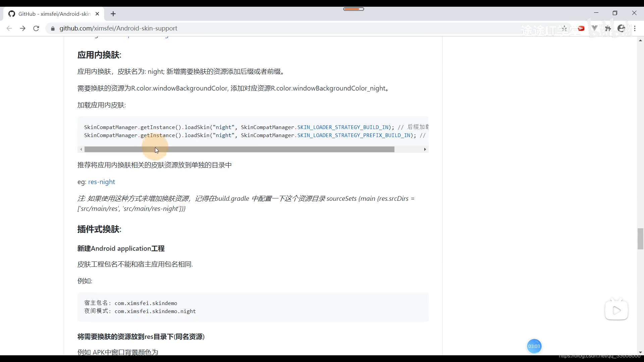Screen dimensions: 644x362
Task: View site info via the padlock icon
Action: click(x=52, y=28)
